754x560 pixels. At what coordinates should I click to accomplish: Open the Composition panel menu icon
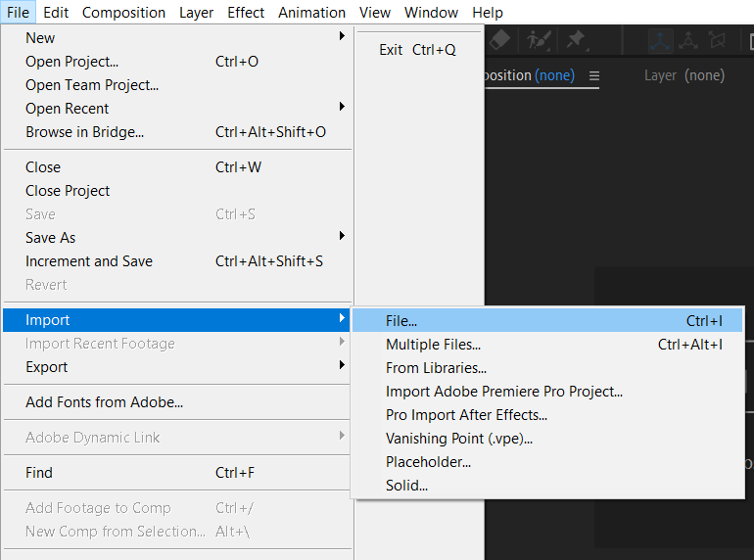click(x=593, y=75)
